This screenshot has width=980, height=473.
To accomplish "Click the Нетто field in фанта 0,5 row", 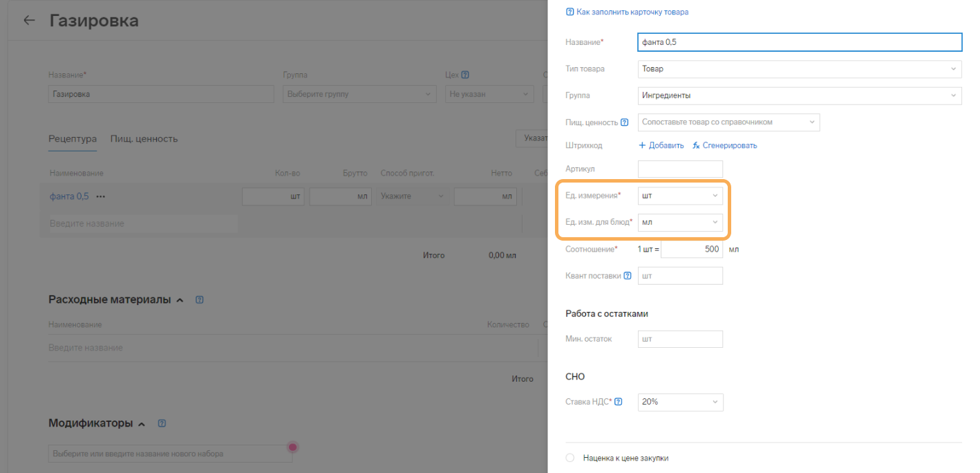I will tap(485, 196).
